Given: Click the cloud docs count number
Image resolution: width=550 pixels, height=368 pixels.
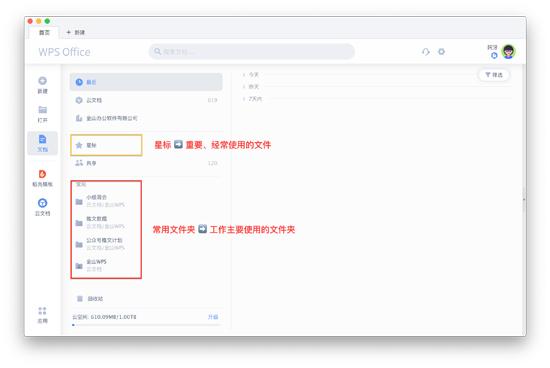Looking at the screenshot, I should point(213,100).
